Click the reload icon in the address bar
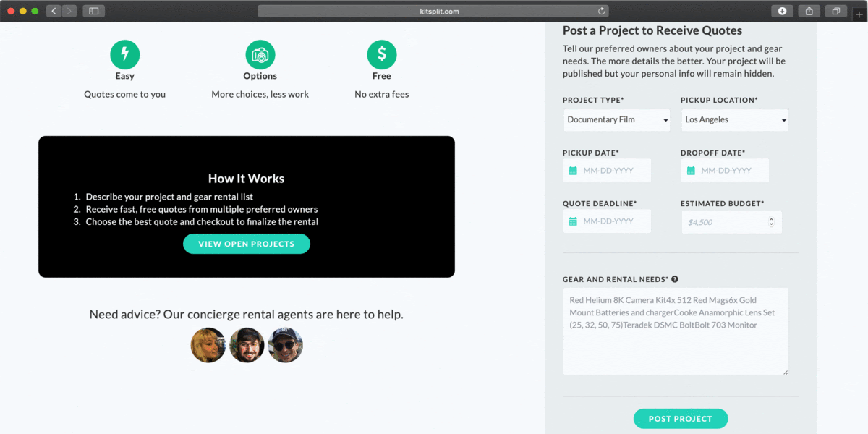This screenshot has height=434, width=868. pos(601,11)
